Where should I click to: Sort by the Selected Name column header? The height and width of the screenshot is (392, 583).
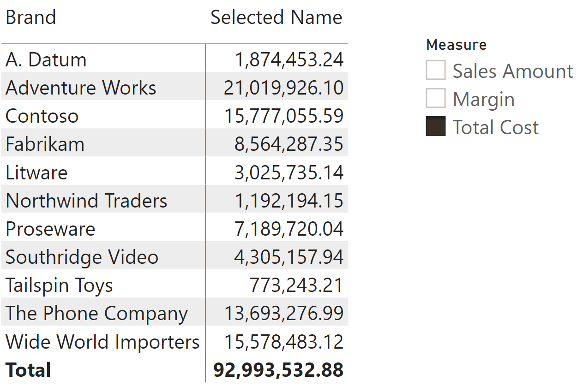276,18
